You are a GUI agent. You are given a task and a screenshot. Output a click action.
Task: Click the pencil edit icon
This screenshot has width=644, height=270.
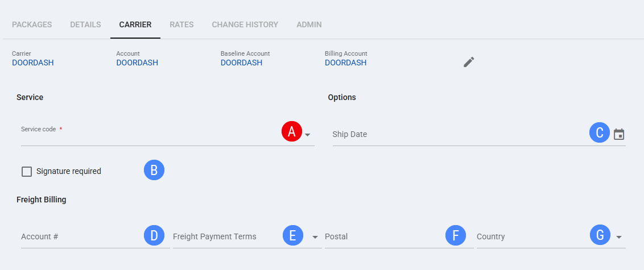469,62
